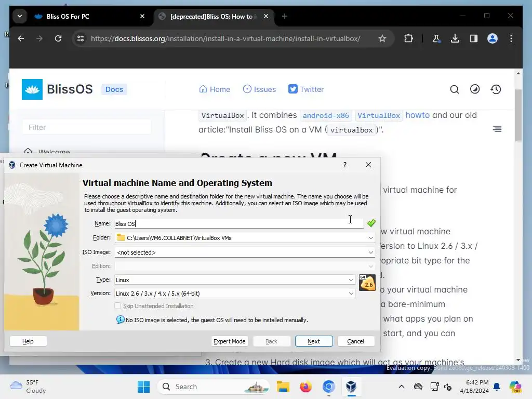Reload the current browser page

click(x=58, y=38)
